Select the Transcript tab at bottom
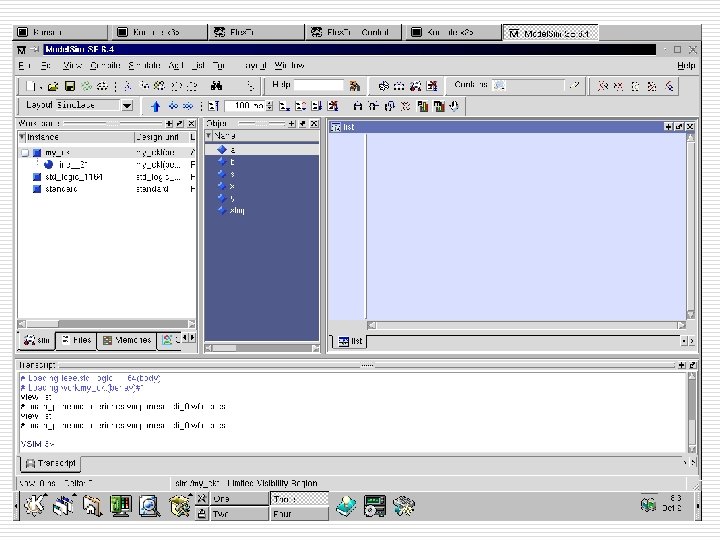The image size is (720, 540). pyautogui.click(x=51, y=463)
